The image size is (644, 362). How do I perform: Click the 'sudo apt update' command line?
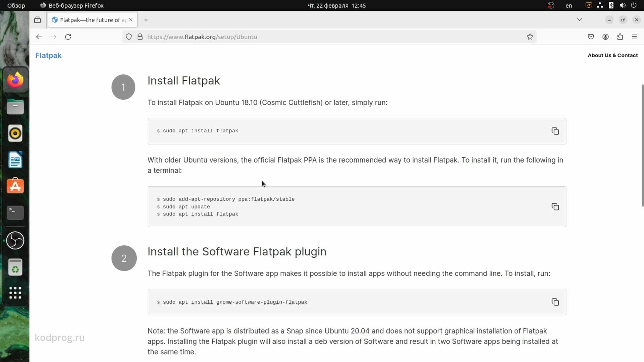tap(186, 207)
